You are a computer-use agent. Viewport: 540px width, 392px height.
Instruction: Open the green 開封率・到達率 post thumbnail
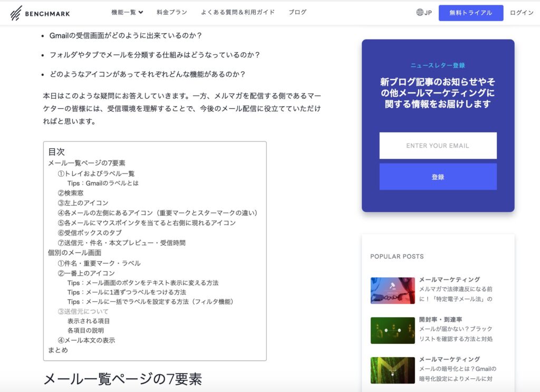(392, 330)
